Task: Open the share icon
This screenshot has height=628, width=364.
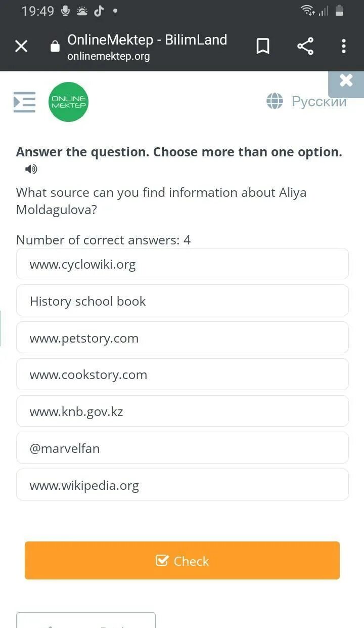Action: [305, 47]
